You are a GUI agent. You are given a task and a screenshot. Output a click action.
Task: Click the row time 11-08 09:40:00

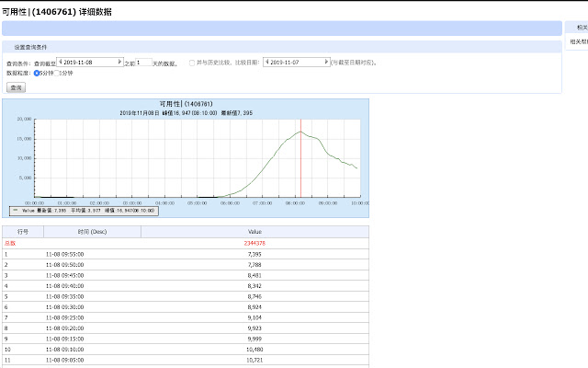point(65,286)
